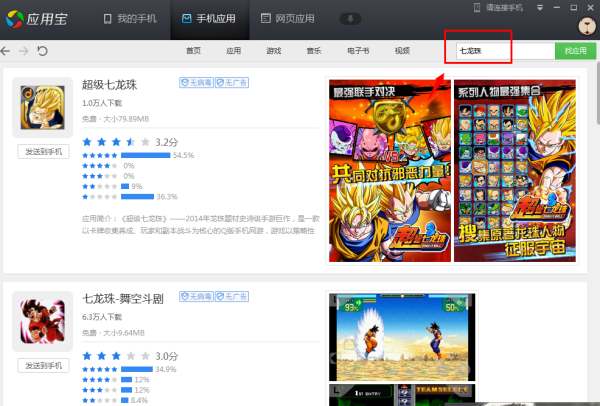Screen dimensions: 600x406
Task: Switch to the 手机应用 tab
Action: click(209, 19)
